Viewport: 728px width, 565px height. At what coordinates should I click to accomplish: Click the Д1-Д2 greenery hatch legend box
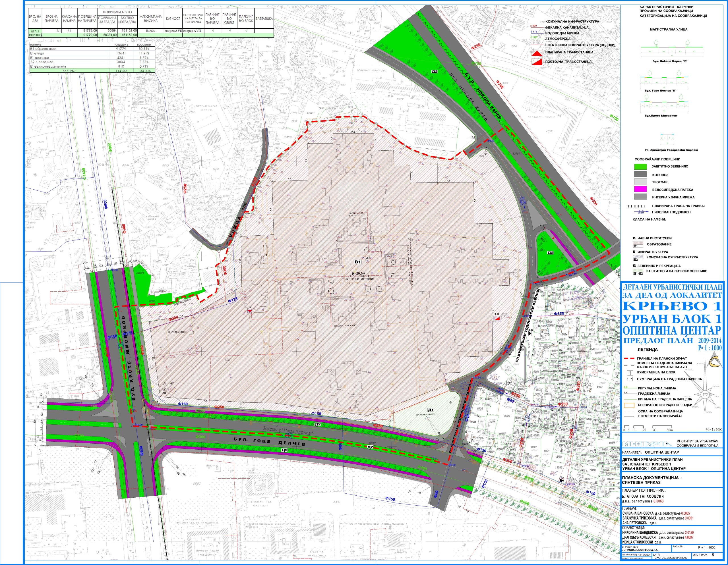click(638, 273)
